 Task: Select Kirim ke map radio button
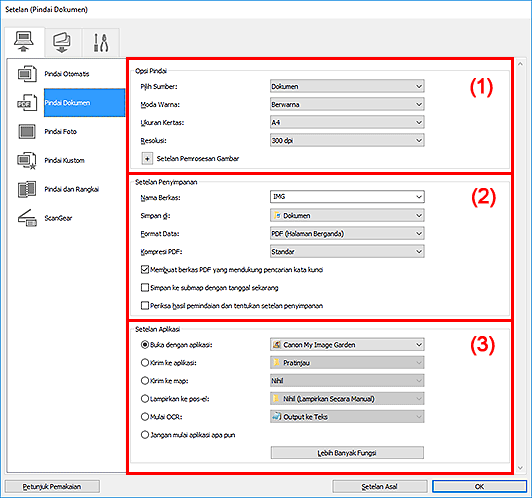pyautogui.click(x=145, y=381)
